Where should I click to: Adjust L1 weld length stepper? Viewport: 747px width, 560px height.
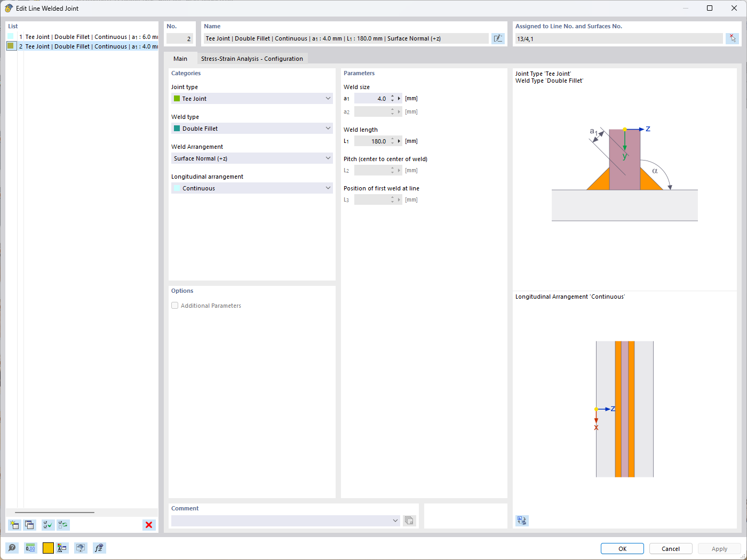(x=392, y=141)
